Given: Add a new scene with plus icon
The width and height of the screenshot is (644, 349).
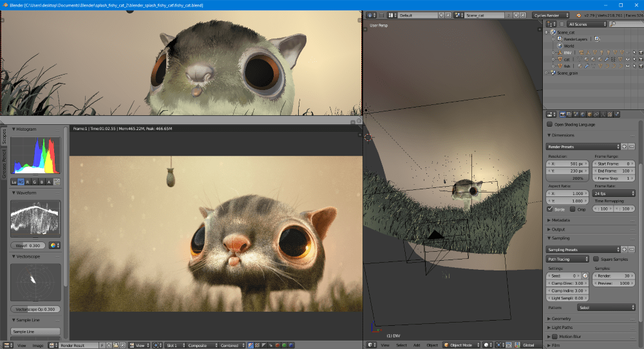Looking at the screenshot, I should coord(516,15).
